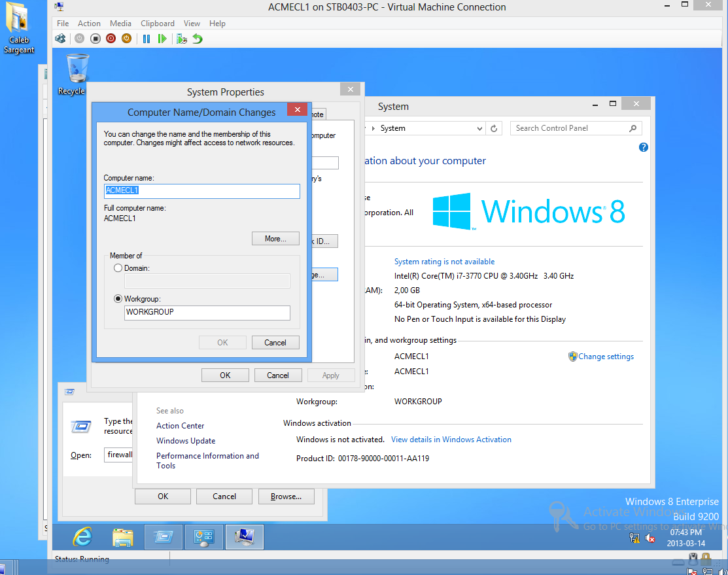This screenshot has height=575, width=728.
Task: Click the muted volume tray icon
Action: [x=650, y=538]
